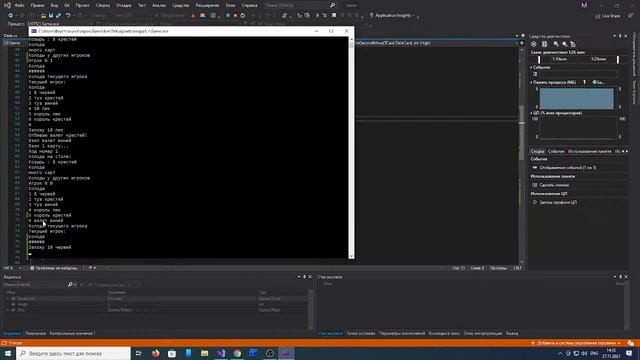This screenshot has width=640, height=360.
Task: Open the Отладка menu
Action: pyautogui.click(x=123, y=5)
